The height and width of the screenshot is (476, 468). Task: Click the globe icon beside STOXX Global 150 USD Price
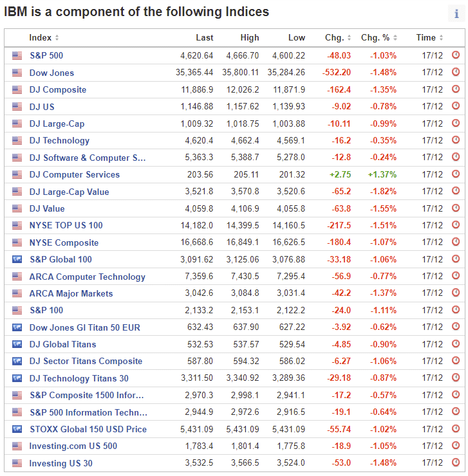pos(17,429)
